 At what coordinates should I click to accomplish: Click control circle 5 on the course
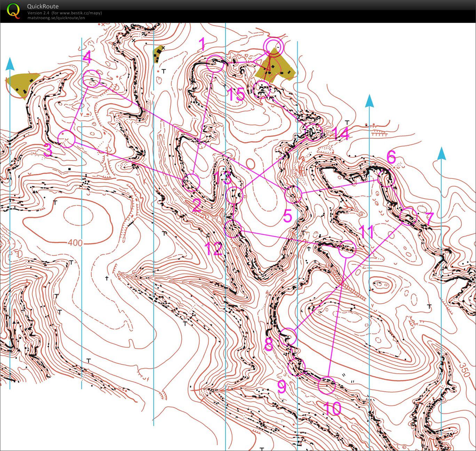point(293,194)
